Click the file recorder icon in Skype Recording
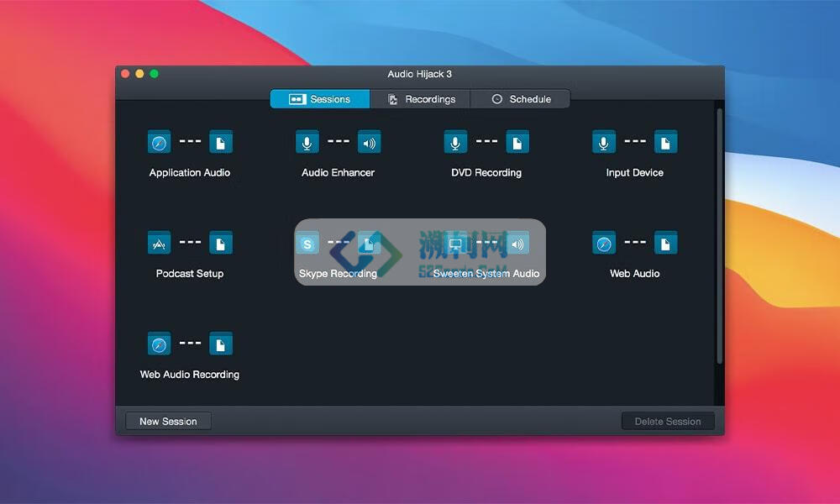Image resolution: width=840 pixels, height=504 pixels. (369, 243)
